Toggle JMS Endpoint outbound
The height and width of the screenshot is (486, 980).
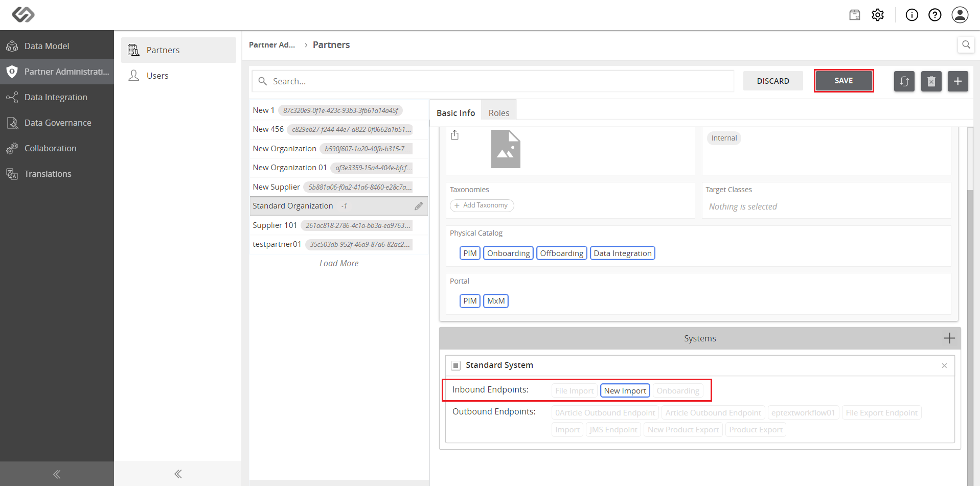(613, 430)
